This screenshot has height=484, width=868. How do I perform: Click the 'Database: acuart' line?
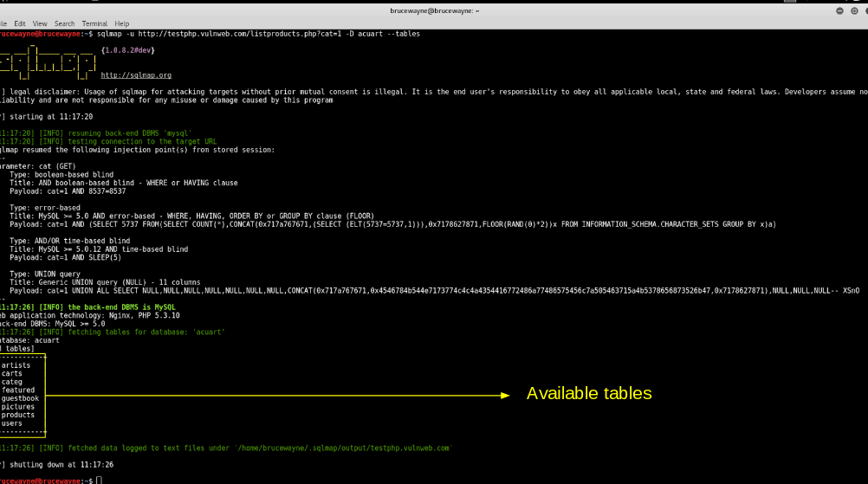pyautogui.click(x=29, y=340)
